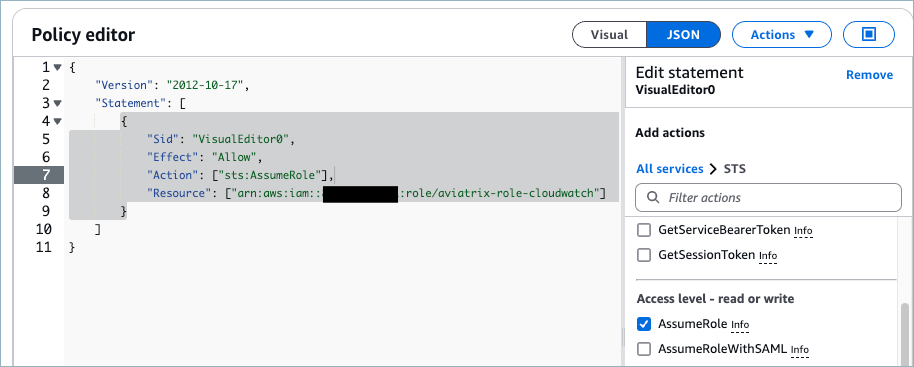Select line number 7 in the gutter
This screenshot has width=914, height=367.
pos(39,175)
